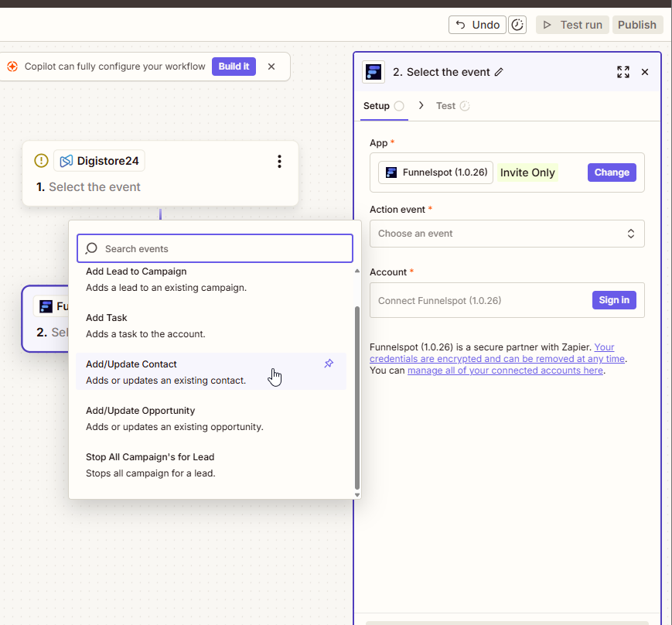
Task: Expand the step panel to fullscreen
Action: tap(623, 72)
